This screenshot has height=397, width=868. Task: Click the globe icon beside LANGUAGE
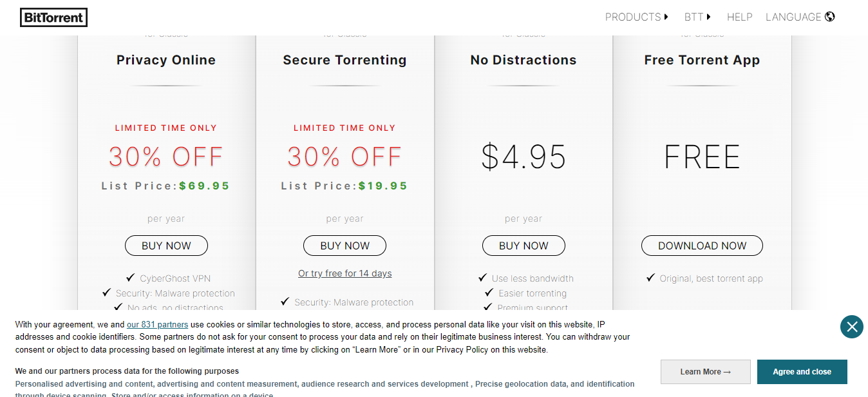click(829, 17)
